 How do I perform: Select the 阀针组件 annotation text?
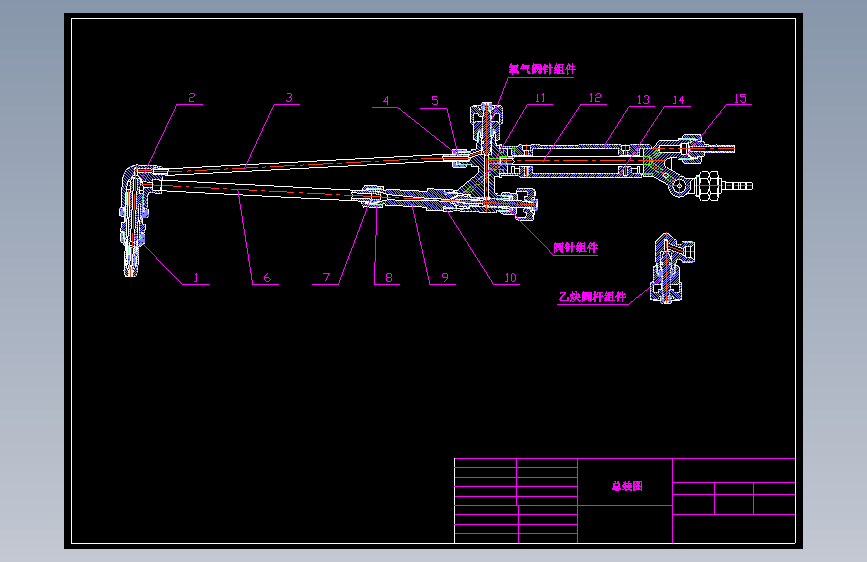[x=576, y=247]
